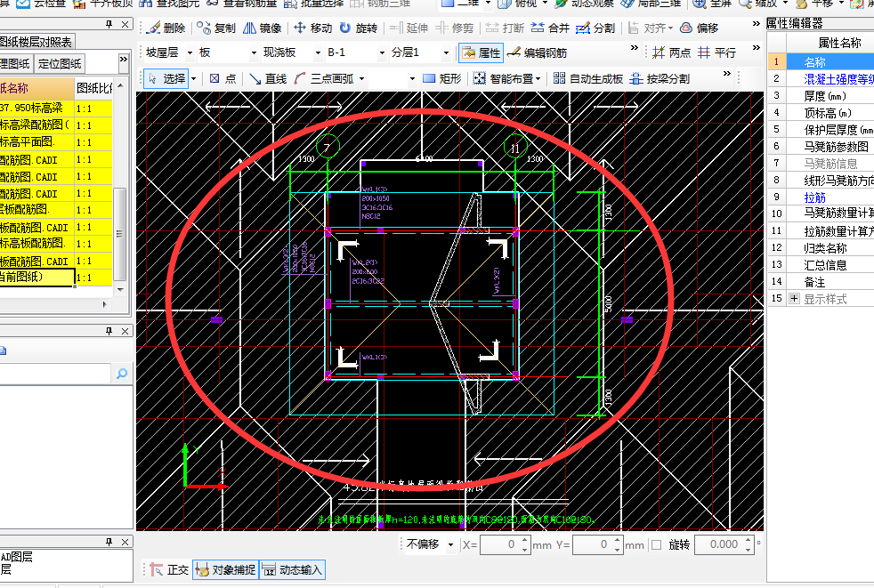874x588 pixels.
Task: Activate the 选择 selection tool
Action: click(x=166, y=78)
